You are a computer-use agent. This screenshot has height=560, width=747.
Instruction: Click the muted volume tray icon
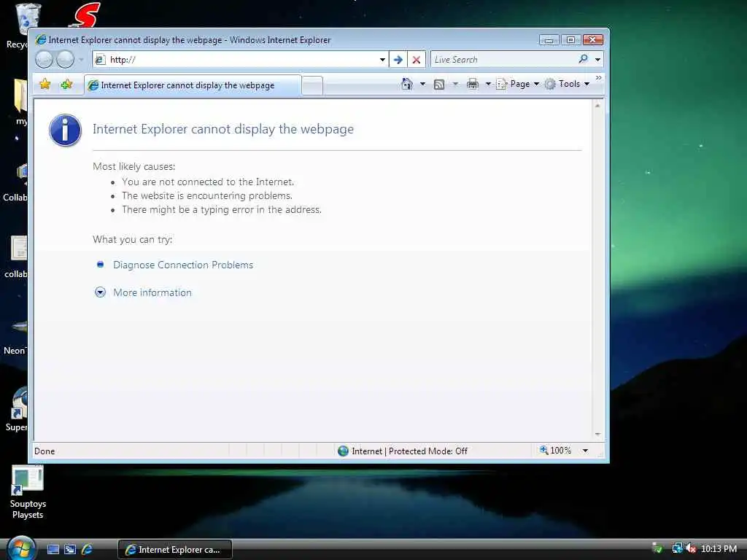pyautogui.click(x=691, y=548)
